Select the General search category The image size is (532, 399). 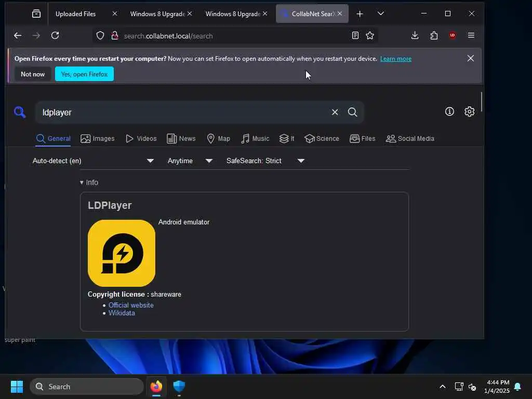(54, 138)
